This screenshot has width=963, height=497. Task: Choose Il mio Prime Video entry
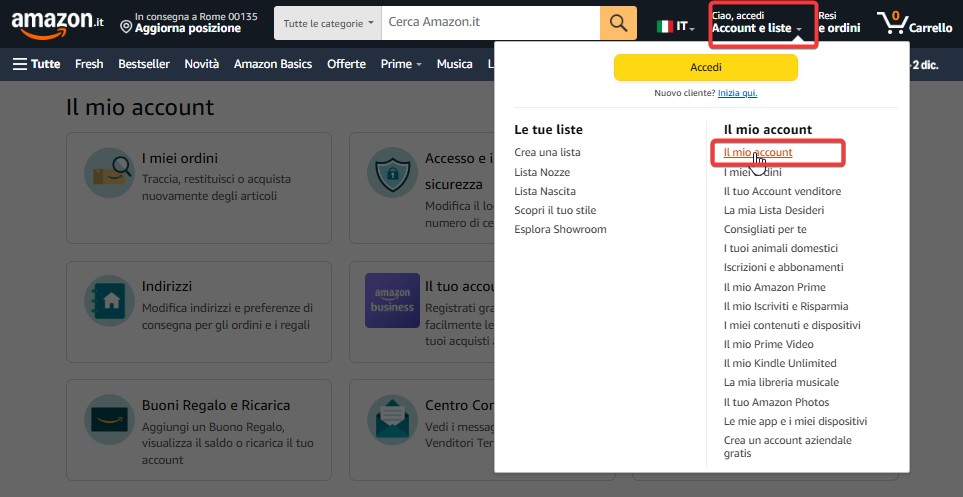tap(768, 344)
